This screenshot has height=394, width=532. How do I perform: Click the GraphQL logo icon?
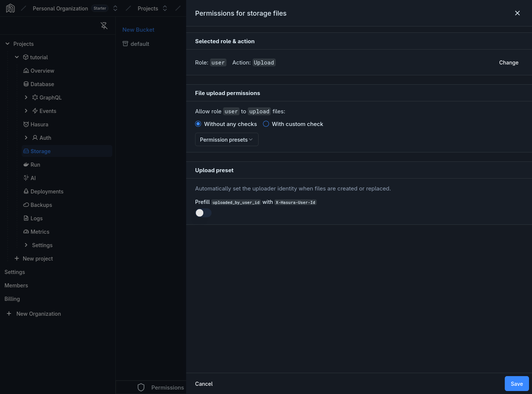(x=35, y=97)
